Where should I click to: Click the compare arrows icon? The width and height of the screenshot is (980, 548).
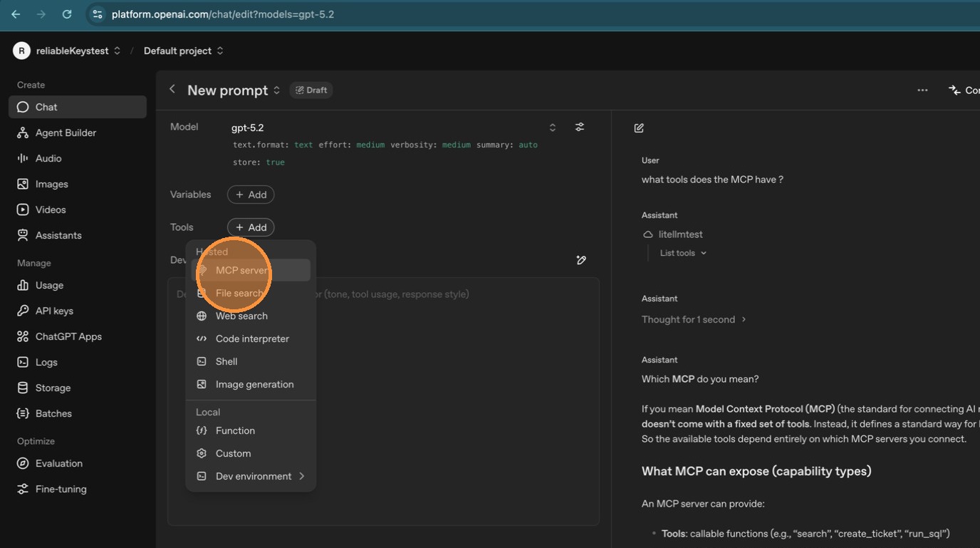[x=954, y=90]
